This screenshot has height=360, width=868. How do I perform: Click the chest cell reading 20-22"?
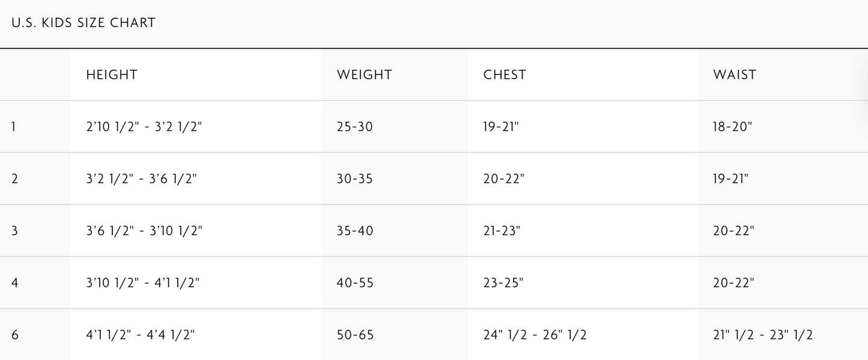point(503,179)
